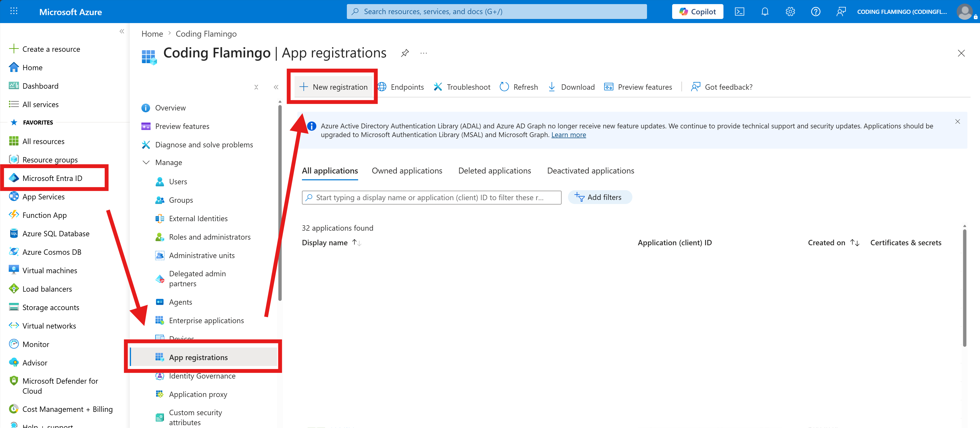
Task: Open Administrative units
Action: (x=195, y=256)
